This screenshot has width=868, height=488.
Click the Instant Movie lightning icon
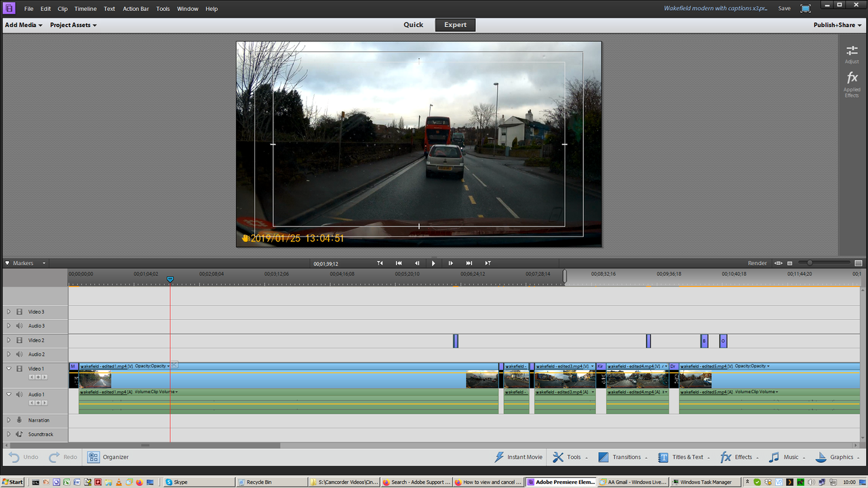499,457
